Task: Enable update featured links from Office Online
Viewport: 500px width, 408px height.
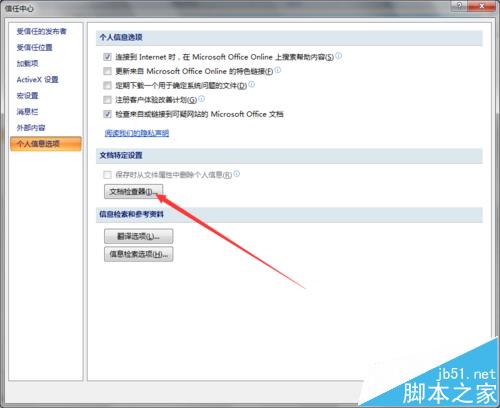Action: pos(107,71)
